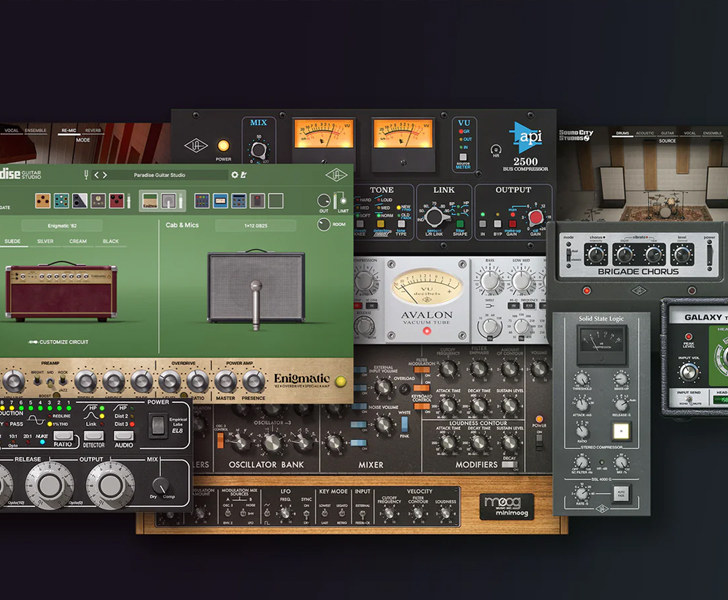Click the MASTER knob on Enigmatic amp

226,381
